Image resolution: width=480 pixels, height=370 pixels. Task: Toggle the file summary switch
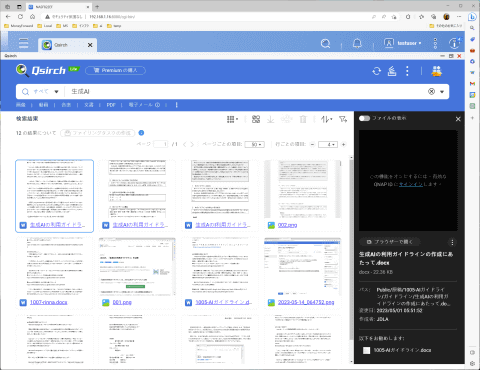(x=364, y=118)
